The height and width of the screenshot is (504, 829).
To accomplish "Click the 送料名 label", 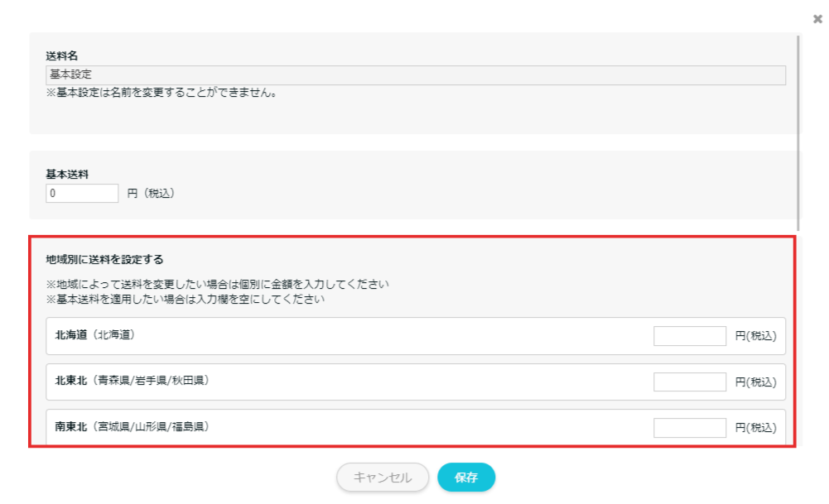I will pos(62,56).
